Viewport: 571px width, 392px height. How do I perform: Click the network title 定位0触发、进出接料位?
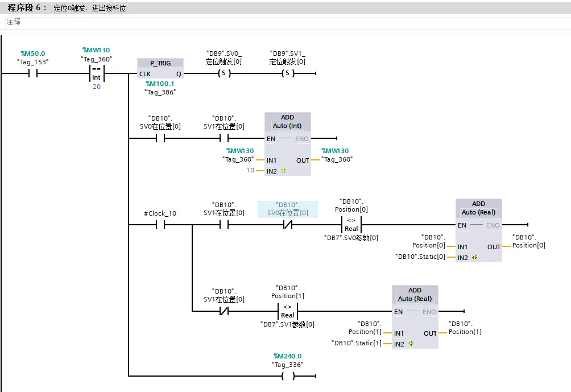click(x=90, y=9)
